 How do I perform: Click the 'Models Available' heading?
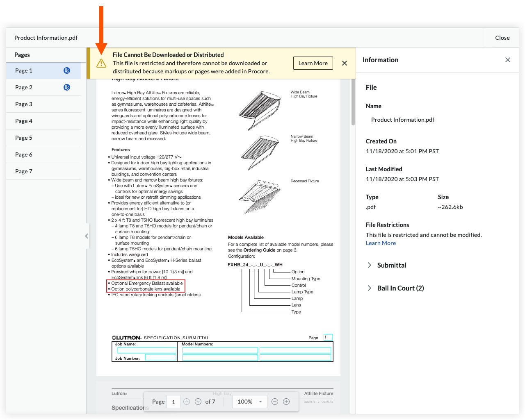tap(246, 237)
